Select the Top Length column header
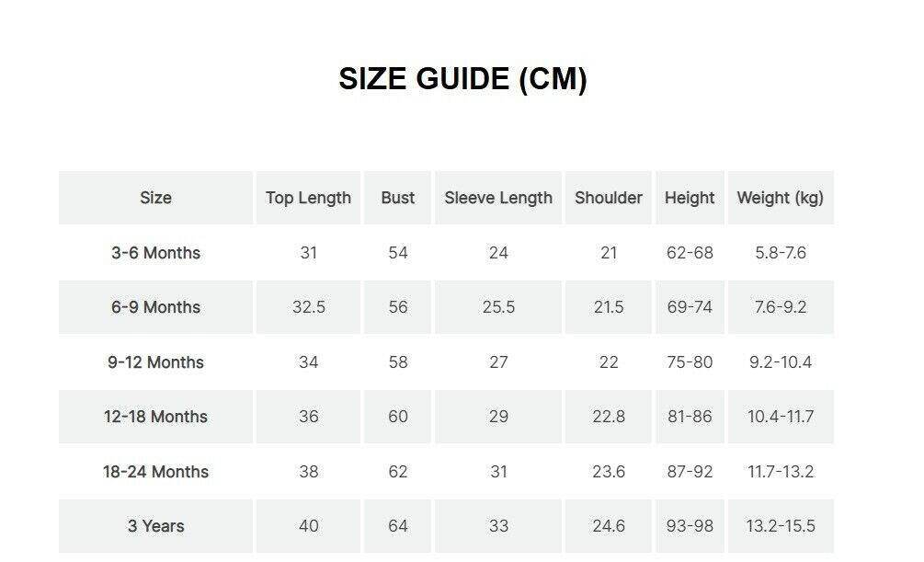 tap(308, 198)
